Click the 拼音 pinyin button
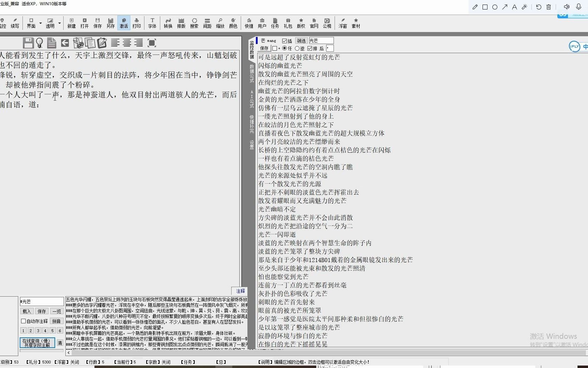This screenshot has height=368, width=588. (57, 321)
